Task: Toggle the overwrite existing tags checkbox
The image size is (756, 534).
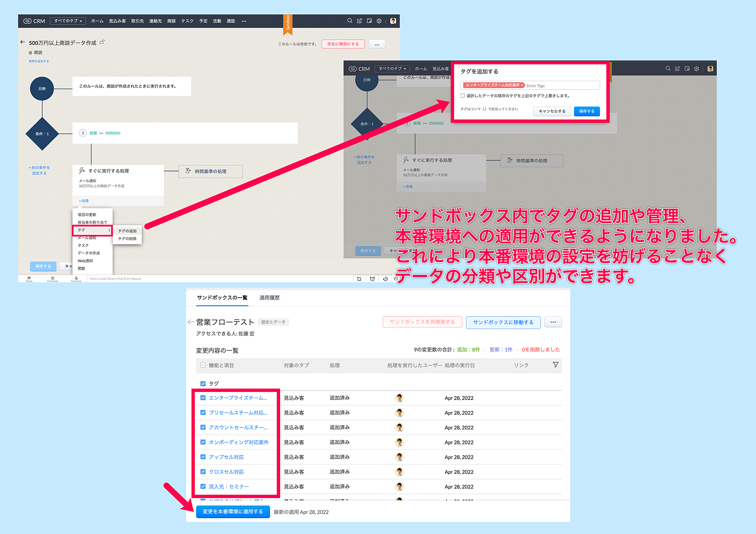Action: pos(462,96)
